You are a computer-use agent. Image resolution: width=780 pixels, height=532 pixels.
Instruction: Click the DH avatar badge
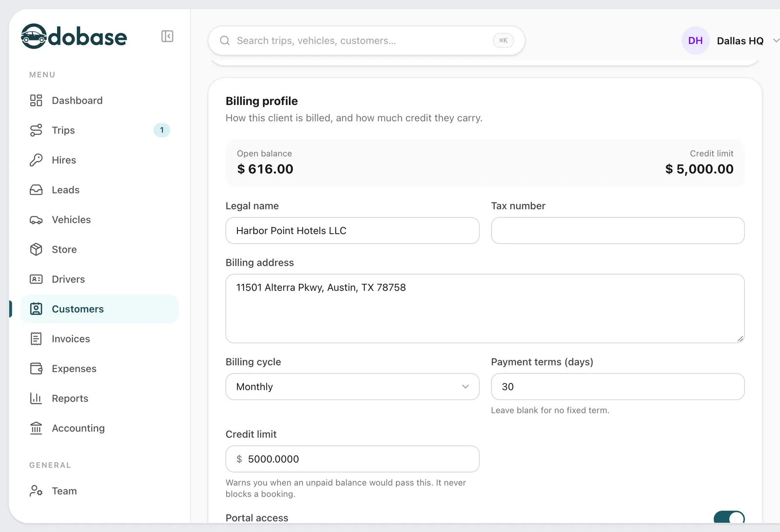click(x=695, y=40)
